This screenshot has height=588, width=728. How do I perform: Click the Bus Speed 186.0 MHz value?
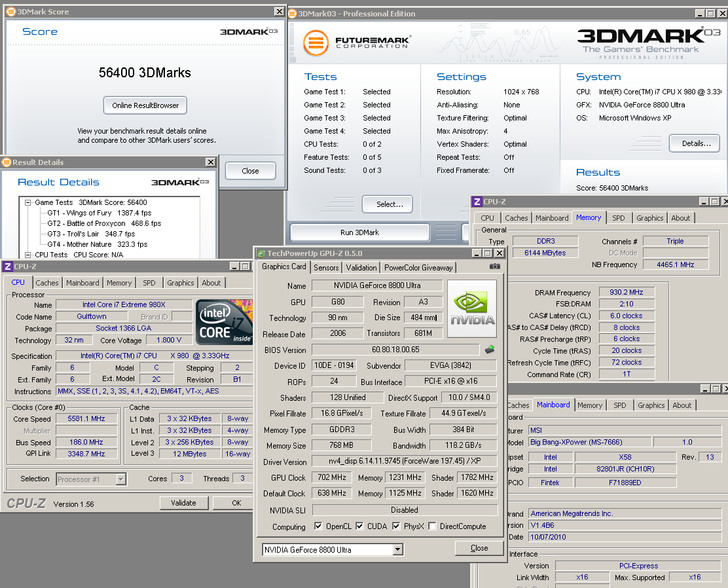[86, 442]
